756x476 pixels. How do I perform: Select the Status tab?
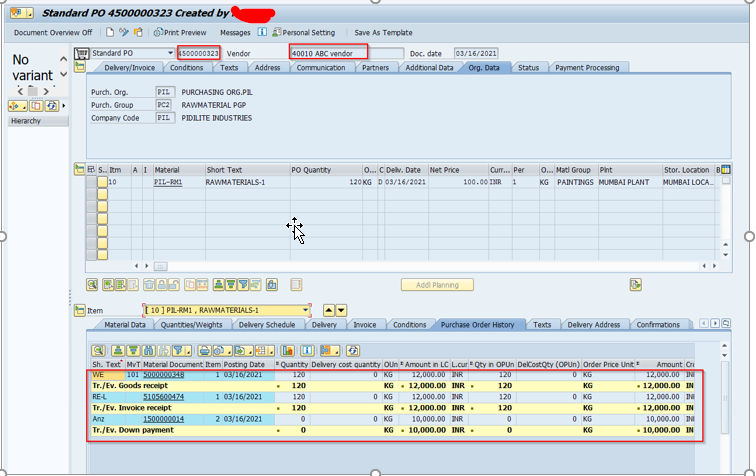click(528, 68)
